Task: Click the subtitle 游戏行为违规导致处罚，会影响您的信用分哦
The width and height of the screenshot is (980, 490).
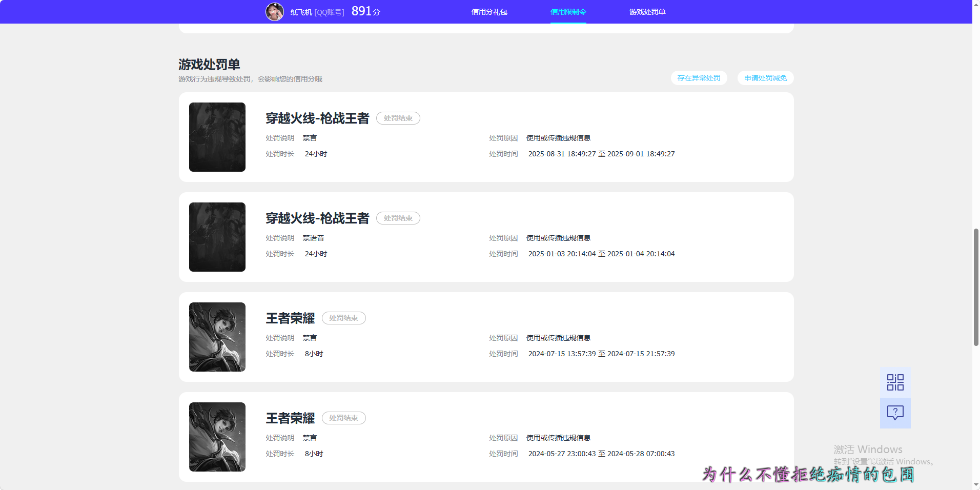Action: tap(250, 79)
